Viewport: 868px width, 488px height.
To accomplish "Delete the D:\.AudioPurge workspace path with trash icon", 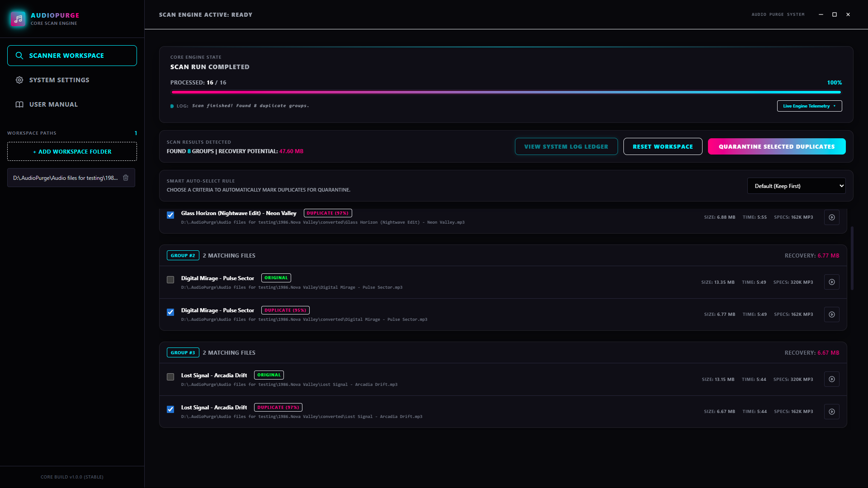I will pyautogui.click(x=126, y=178).
